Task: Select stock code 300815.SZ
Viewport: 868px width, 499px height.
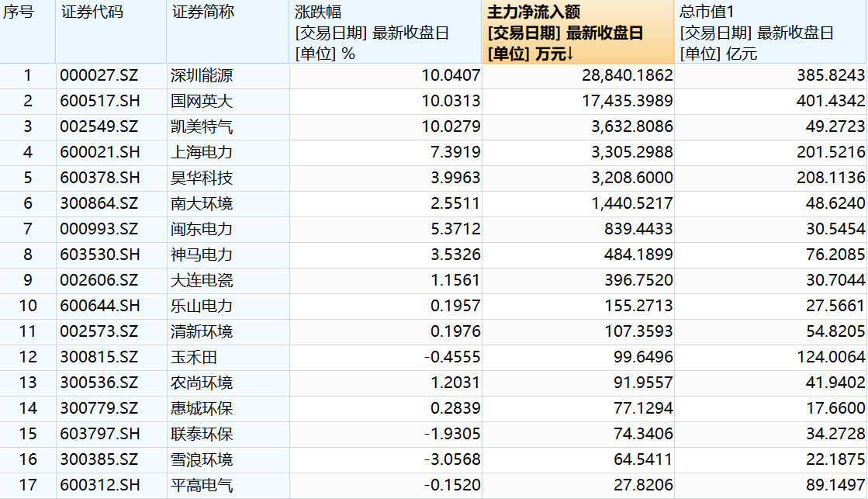Action: pos(99,357)
